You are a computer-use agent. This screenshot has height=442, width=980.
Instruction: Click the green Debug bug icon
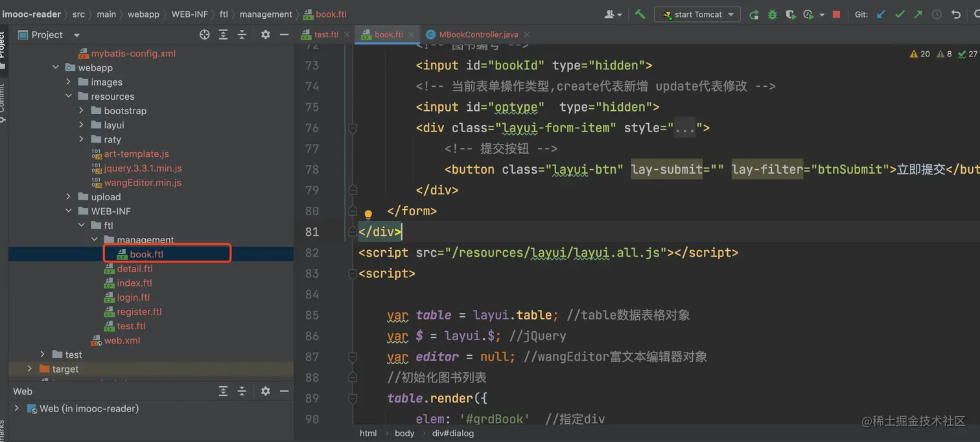(772, 14)
